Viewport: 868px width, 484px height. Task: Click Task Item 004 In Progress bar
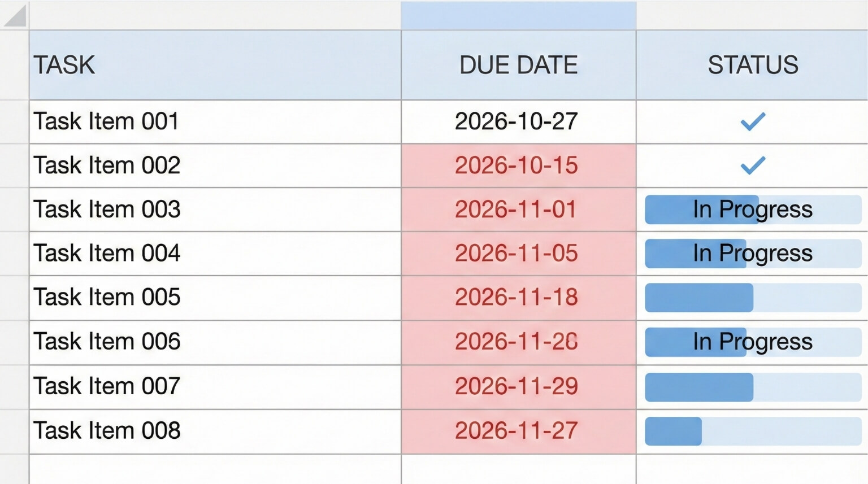click(x=753, y=254)
